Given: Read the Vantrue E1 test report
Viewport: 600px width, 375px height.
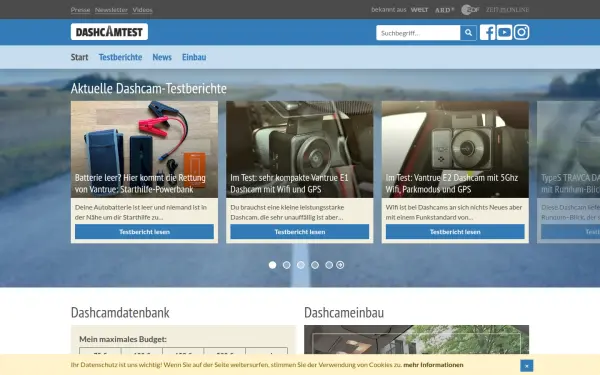Looking at the screenshot, I should 300,232.
